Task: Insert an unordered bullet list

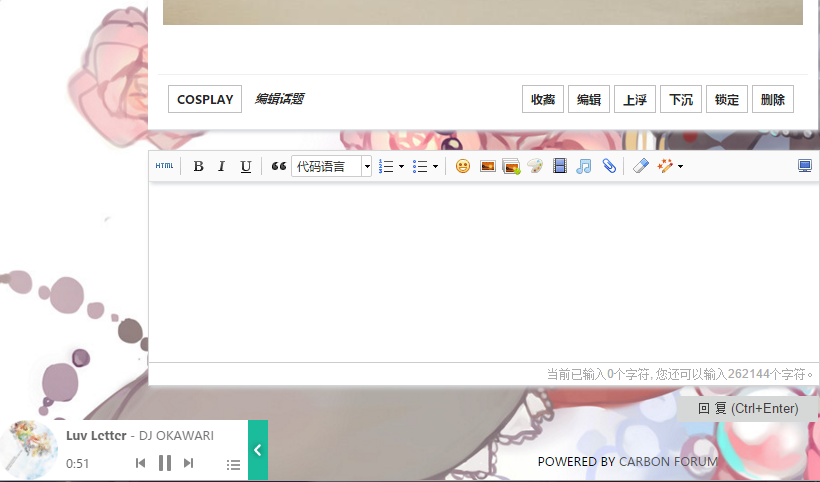Action: click(420, 166)
